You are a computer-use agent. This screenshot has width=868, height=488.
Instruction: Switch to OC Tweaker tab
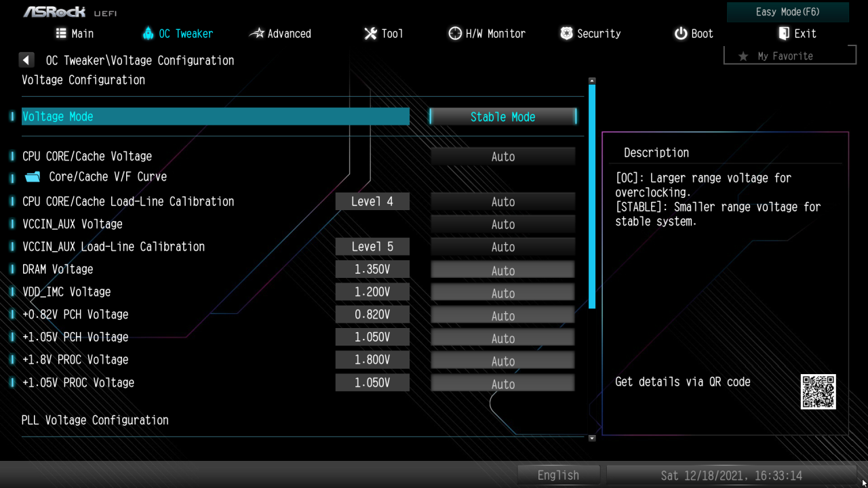pos(178,33)
